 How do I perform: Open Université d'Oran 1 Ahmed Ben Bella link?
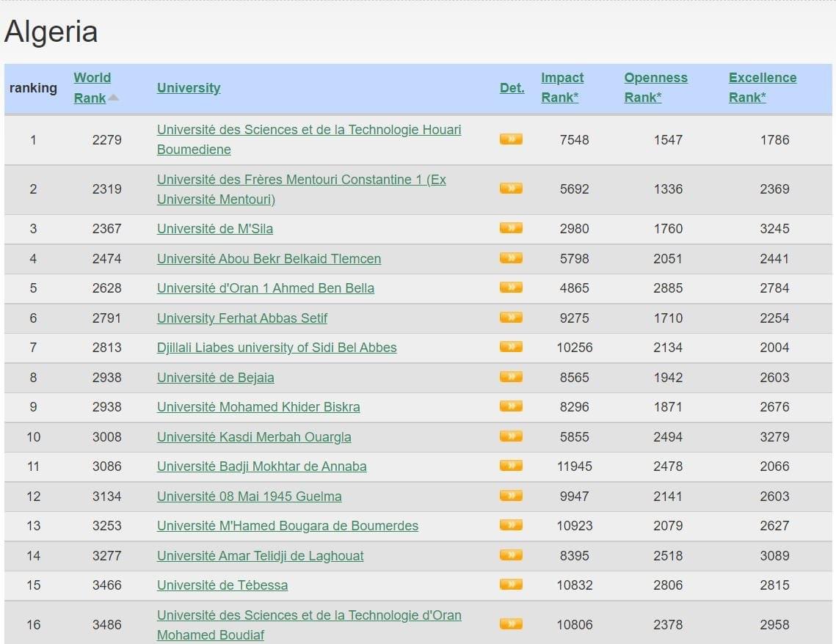point(266,288)
